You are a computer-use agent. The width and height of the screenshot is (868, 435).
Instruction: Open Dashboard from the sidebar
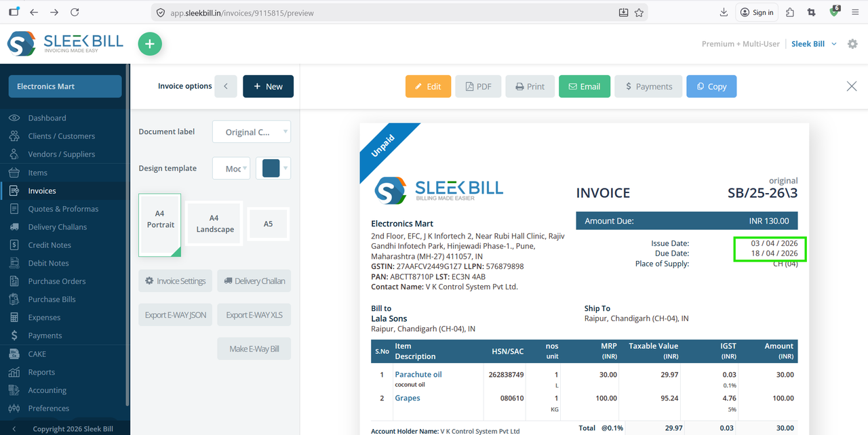pyautogui.click(x=47, y=118)
